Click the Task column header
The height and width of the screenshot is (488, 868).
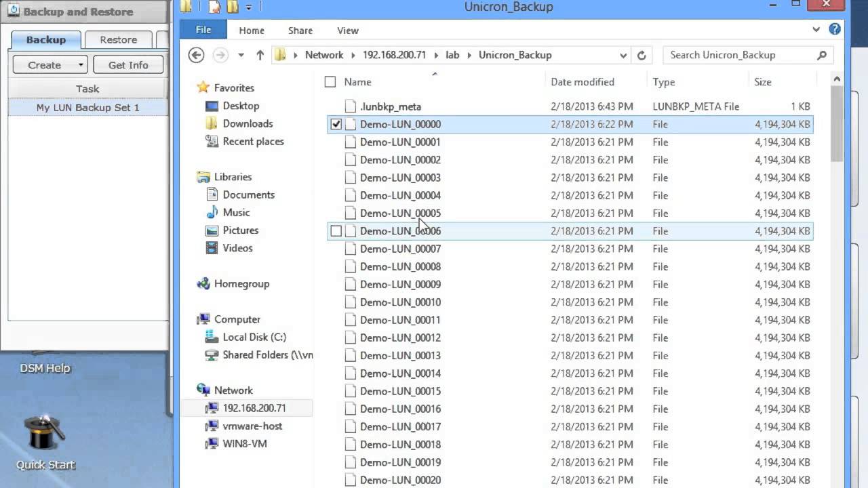[x=87, y=89]
